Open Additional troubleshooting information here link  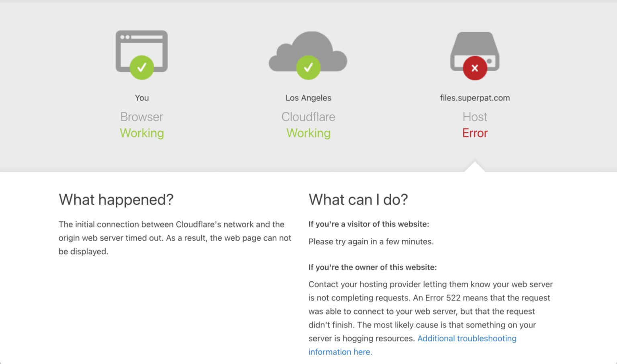tap(413, 345)
